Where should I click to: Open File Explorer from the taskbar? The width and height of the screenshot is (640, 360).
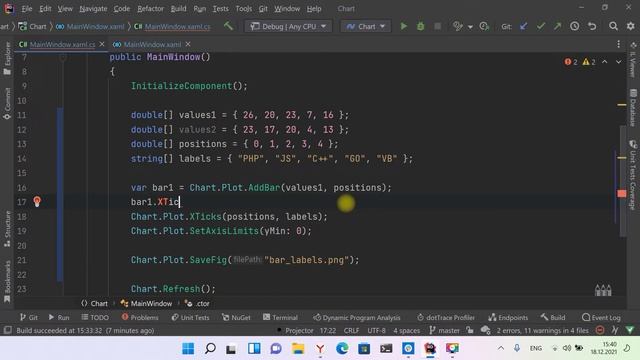pyautogui.click(x=298, y=348)
